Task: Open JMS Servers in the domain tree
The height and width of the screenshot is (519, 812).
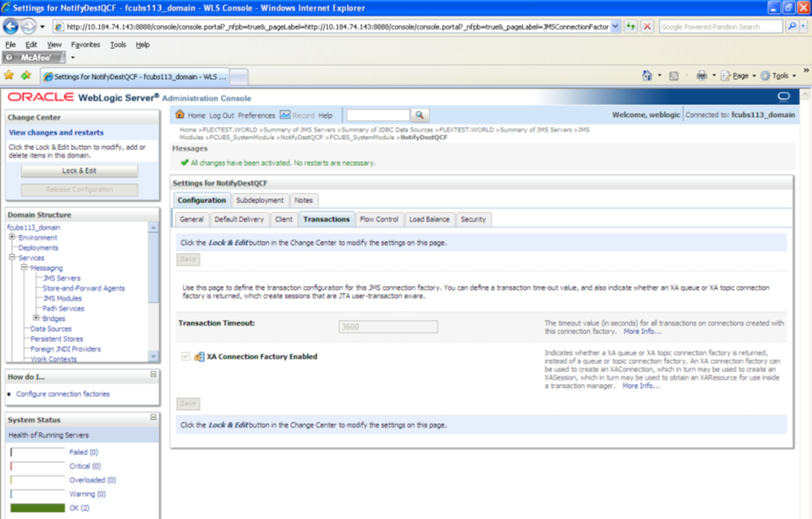Action: coord(62,278)
